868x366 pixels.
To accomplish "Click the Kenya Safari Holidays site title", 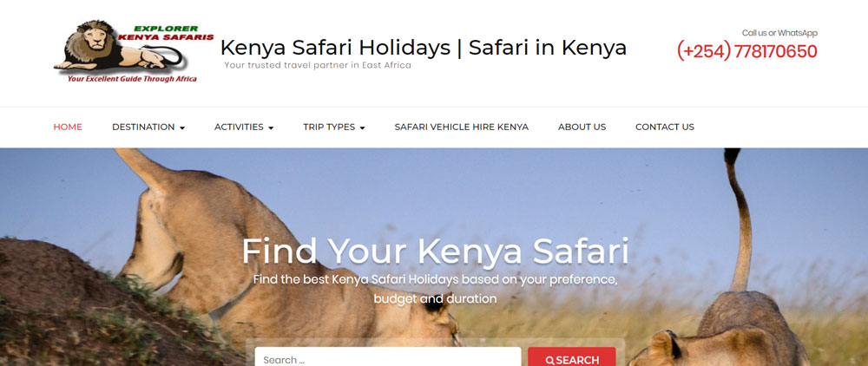I will click(x=423, y=48).
